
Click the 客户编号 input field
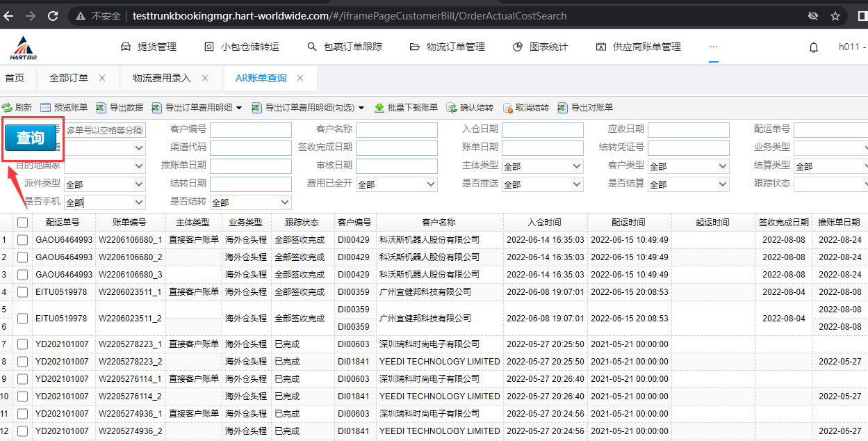click(x=251, y=130)
